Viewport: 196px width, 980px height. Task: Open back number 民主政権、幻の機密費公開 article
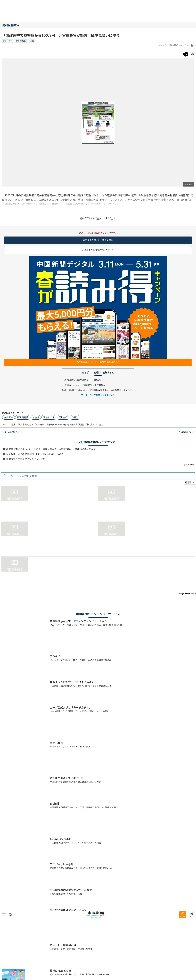click(35, 454)
